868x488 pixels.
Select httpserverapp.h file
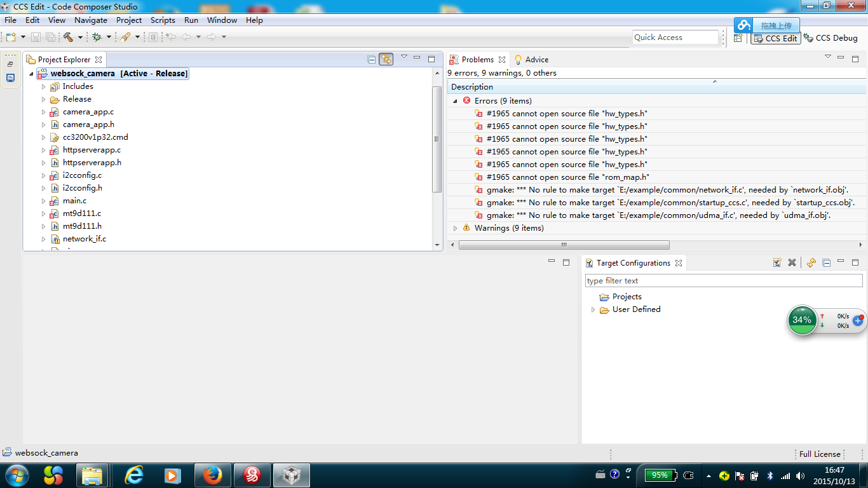(x=92, y=163)
